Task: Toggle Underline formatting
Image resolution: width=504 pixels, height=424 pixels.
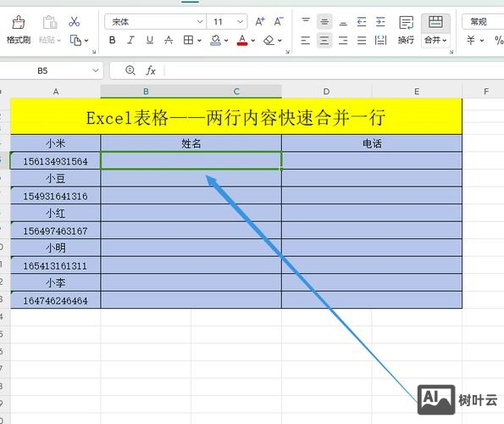Action: pos(149,40)
